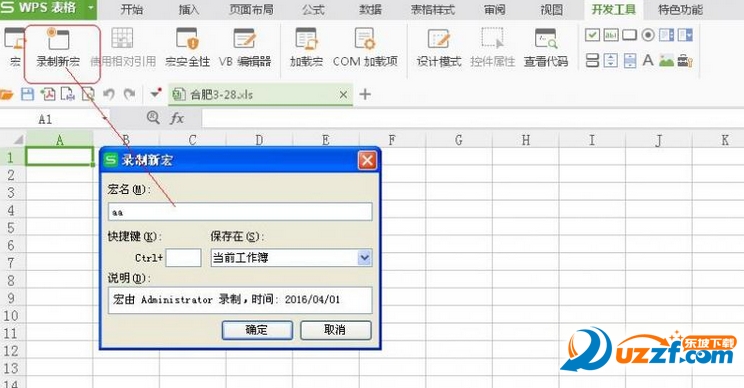Close the 录制新宏 dialog

click(367, 160)
